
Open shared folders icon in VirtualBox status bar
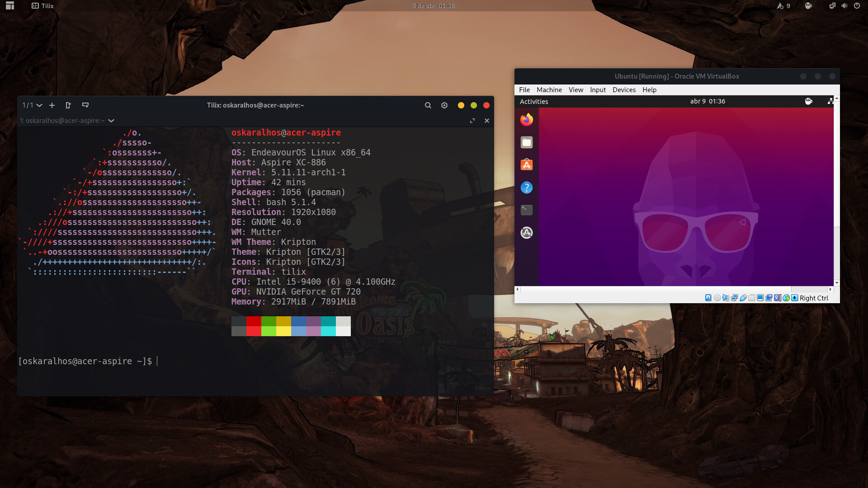click(x=751, y=298)
